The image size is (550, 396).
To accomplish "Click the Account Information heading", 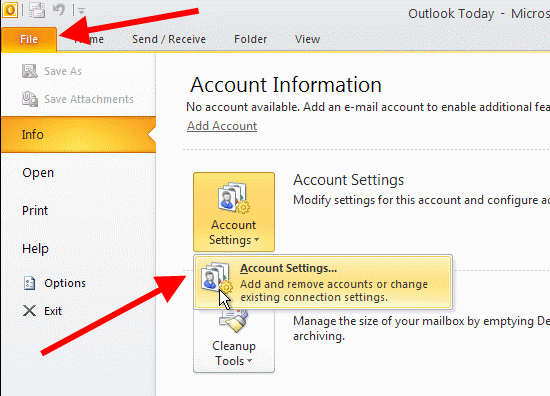I will (x=286, y=85).
